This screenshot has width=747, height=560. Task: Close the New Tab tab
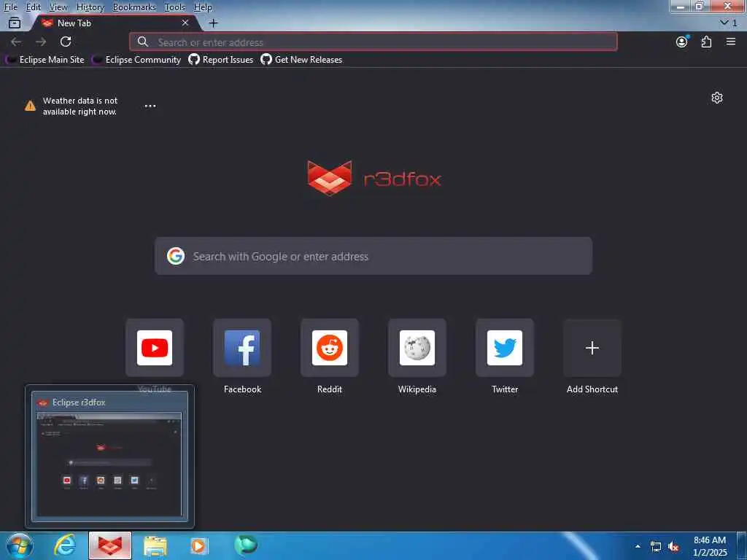tap(185, 23)
